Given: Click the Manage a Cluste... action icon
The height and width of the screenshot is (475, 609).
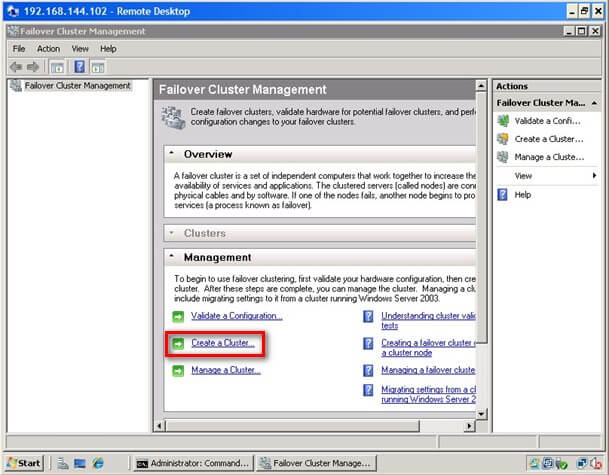Looking at the screenshot, I should [x=503, y=157].
